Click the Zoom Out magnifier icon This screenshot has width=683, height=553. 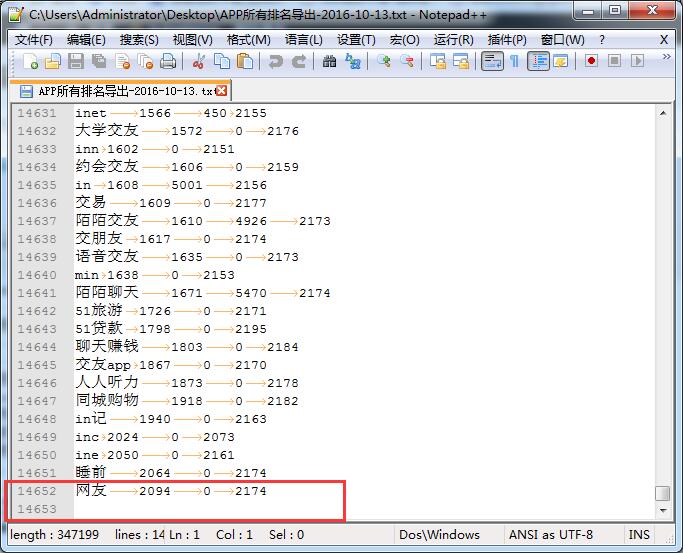pos(406,61)
